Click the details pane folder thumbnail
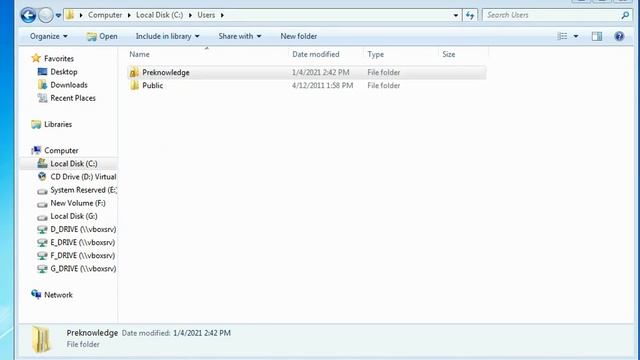The width and height of the screenshot is (640, 360). [42, 339]
